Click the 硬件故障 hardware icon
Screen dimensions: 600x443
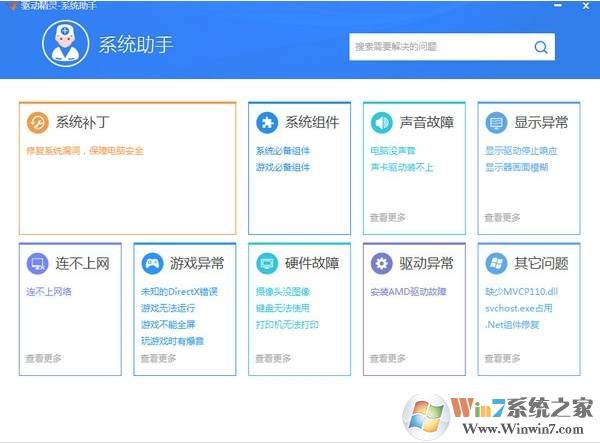tap(267, 264)
